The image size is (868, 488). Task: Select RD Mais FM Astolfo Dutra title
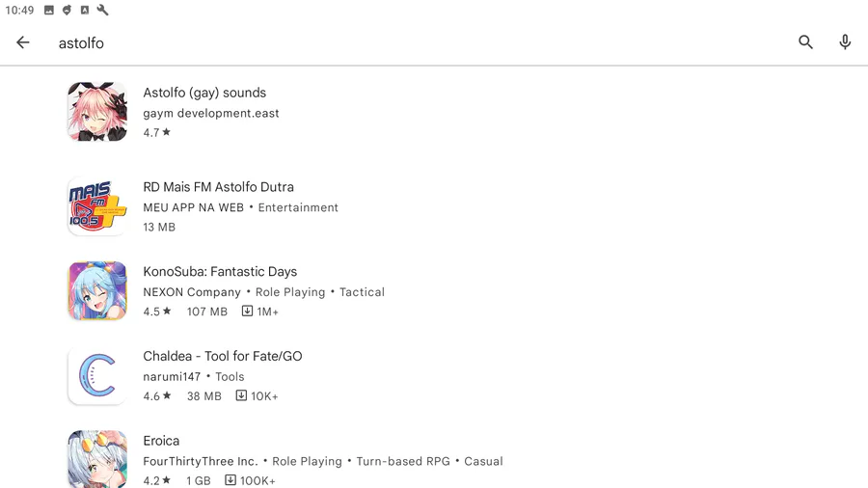click(218, 187)
